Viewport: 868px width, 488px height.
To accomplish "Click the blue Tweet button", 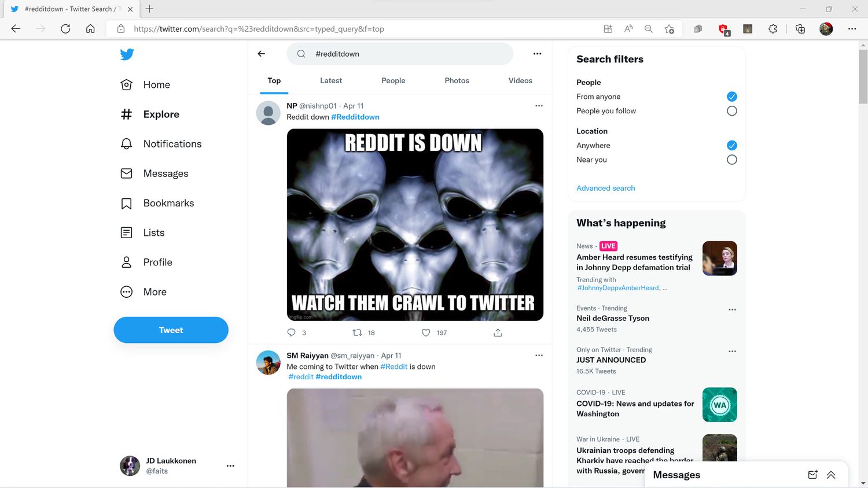I will 171,330.
